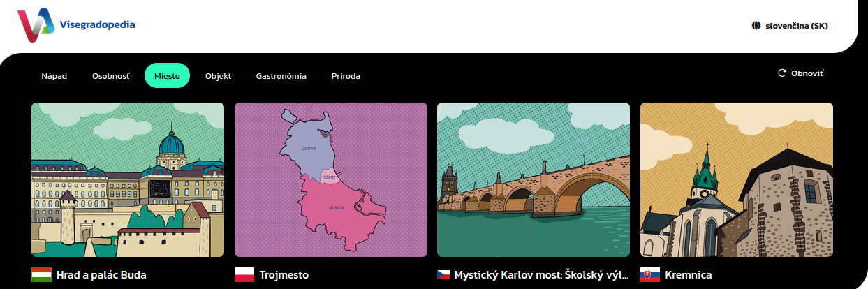
Task: Open the Kremnica title link
Action: point(689,275)
